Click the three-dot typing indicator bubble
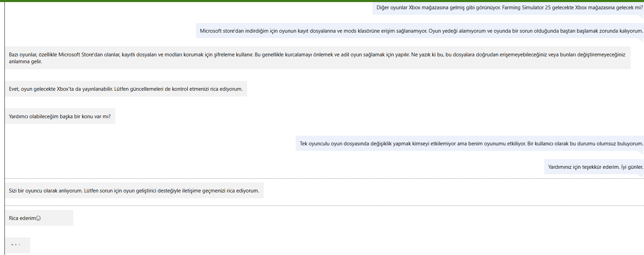 (18, 245)
